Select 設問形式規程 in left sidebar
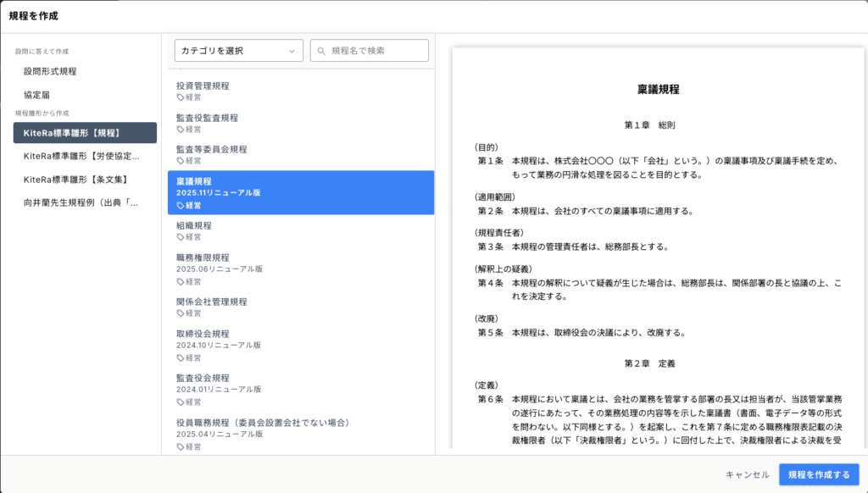The height and width of the screenshot is (493, 868). point(50,71)
